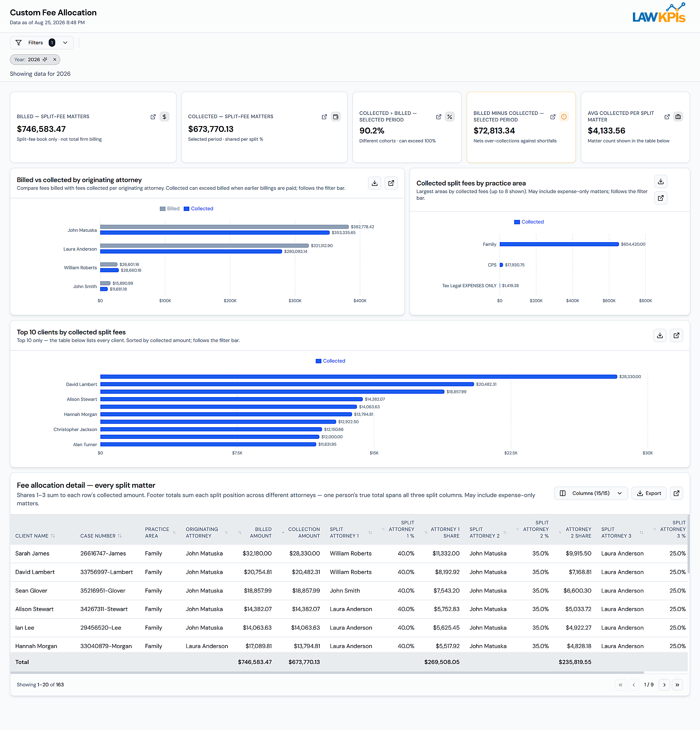The height and width of the screenshot is (730, 700).
Task: Download the Top 10 clients chart
Action: tap(660, 335)
